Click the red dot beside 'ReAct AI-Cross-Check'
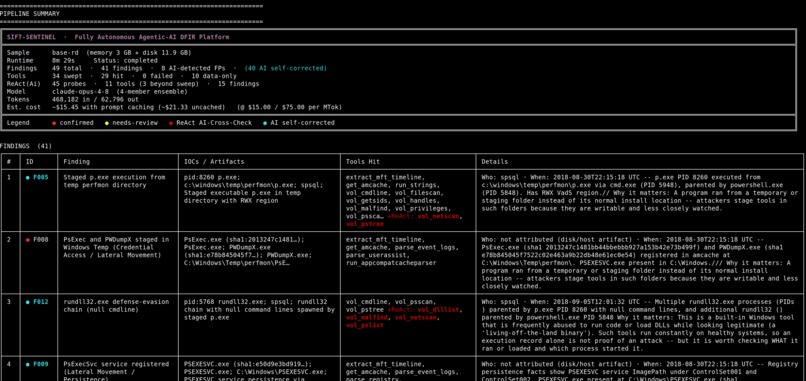This screenshot has height=381, width=806. tap(171, 123)
